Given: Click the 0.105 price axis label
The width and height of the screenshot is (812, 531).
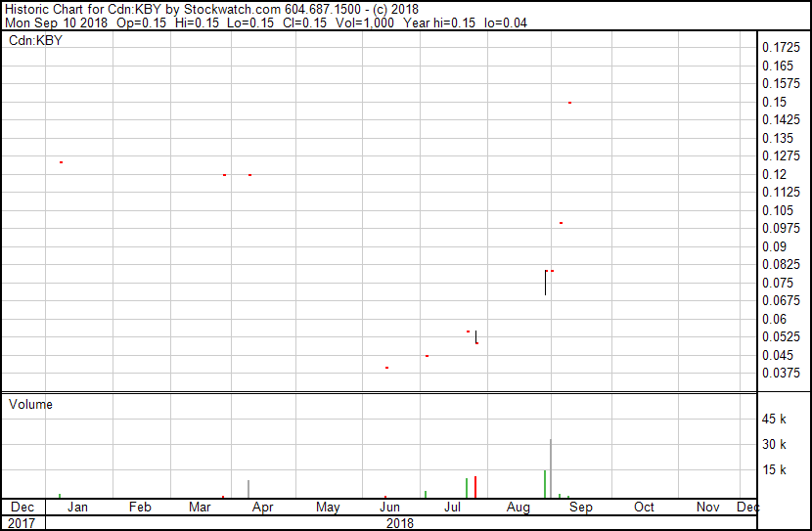Looking at the screenshot, I should click(778, 210).
